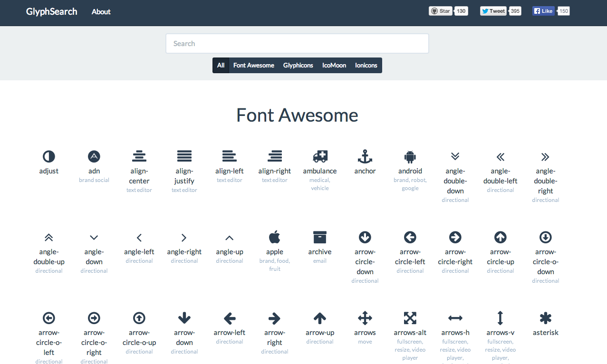Choose the align-justify icon

pos(184,156)
